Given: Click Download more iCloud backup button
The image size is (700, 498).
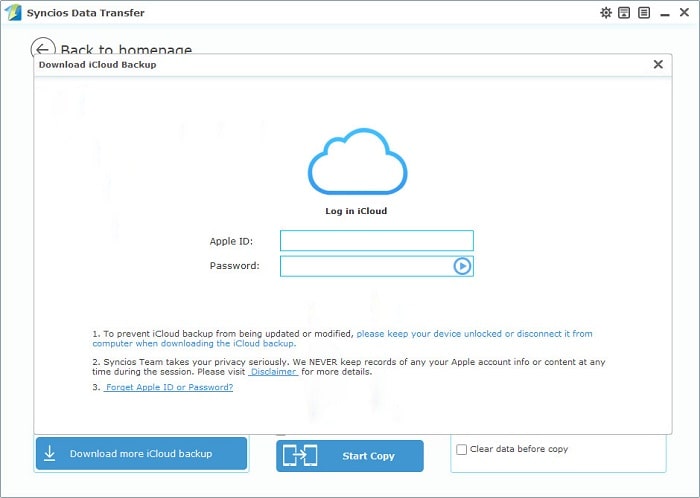Looking at the screenshot, I should 141,453.
